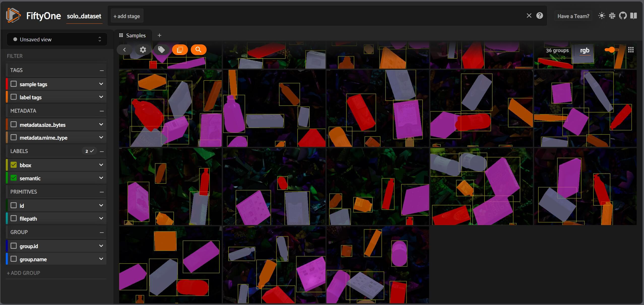
Task: Uncheck the bbox label checkbox
Action: point(14,165)
